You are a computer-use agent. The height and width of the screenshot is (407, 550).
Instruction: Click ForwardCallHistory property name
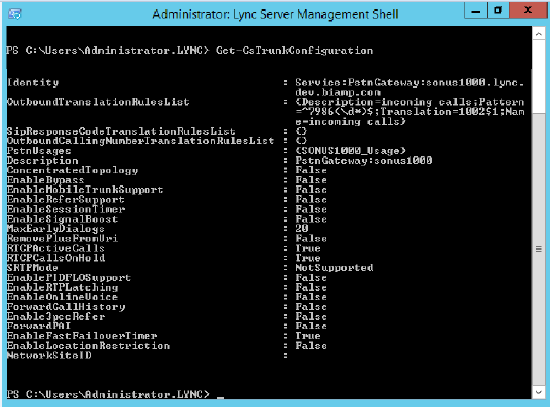pyautogui.click(x=66, y=307)
